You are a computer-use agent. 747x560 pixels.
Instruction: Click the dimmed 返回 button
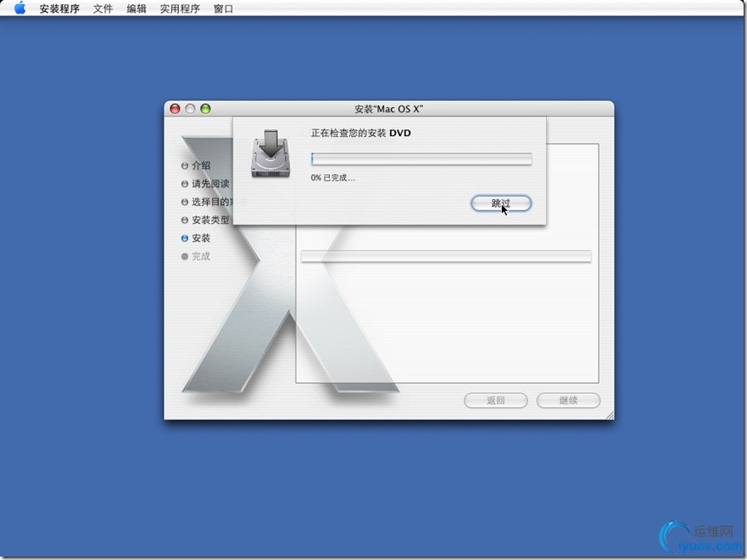click(x=496, y=401)
